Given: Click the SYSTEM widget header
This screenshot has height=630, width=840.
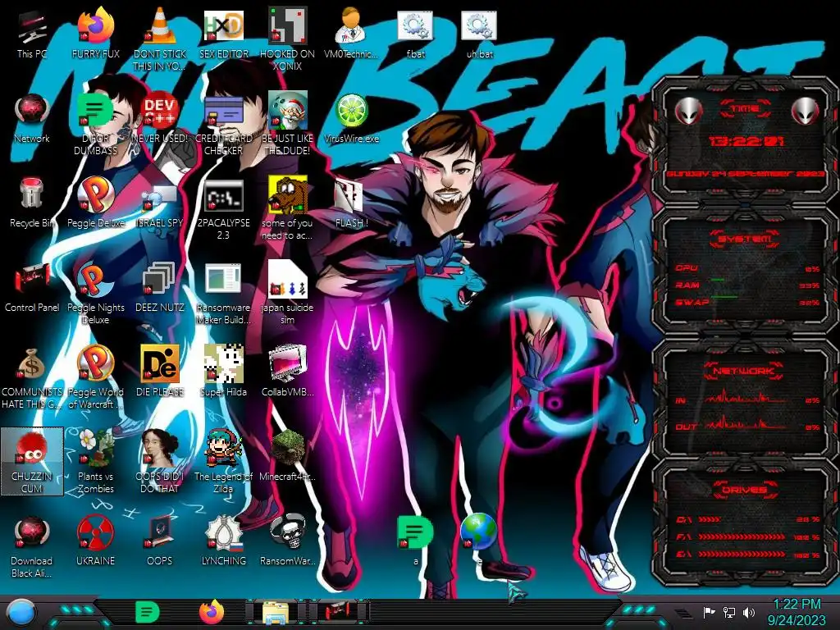Looking at the screenshot, I should (x=745, y=239).
